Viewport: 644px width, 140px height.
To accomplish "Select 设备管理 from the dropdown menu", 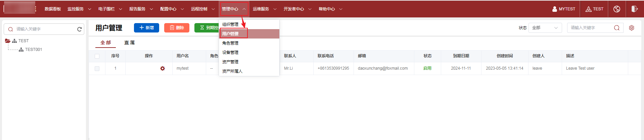I will (x=230, y=53).
